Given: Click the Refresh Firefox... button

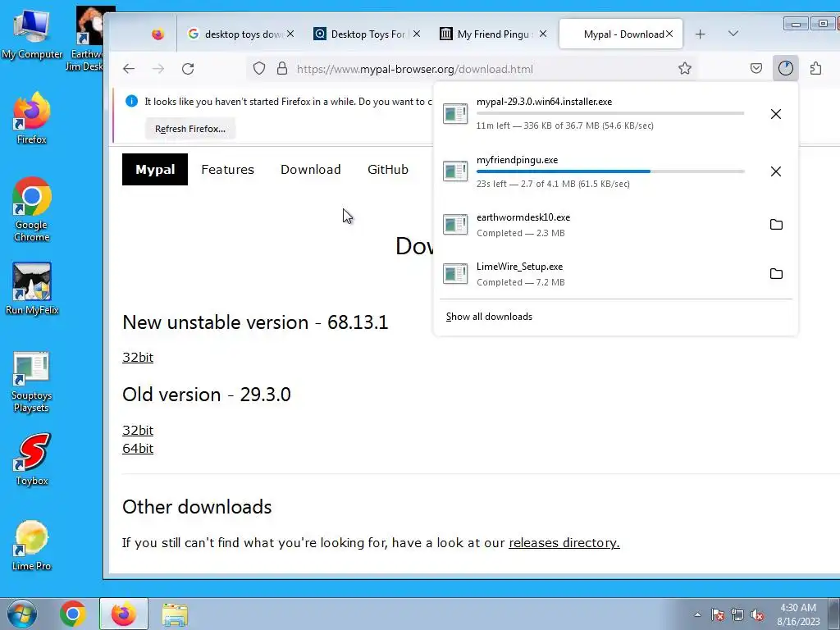Looking at the screenshot, I should [x=190, y=129].
